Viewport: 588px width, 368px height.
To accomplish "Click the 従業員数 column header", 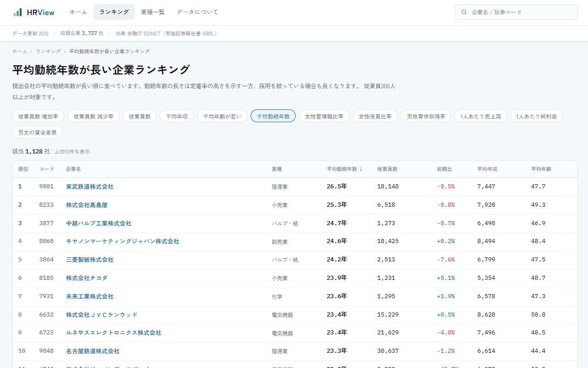I will pyautogui.click(x=387, y=169).
